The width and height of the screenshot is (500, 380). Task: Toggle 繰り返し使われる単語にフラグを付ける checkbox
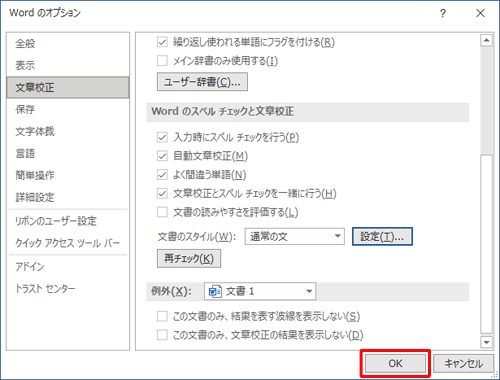pyautogui.click(x=162, y=42)
